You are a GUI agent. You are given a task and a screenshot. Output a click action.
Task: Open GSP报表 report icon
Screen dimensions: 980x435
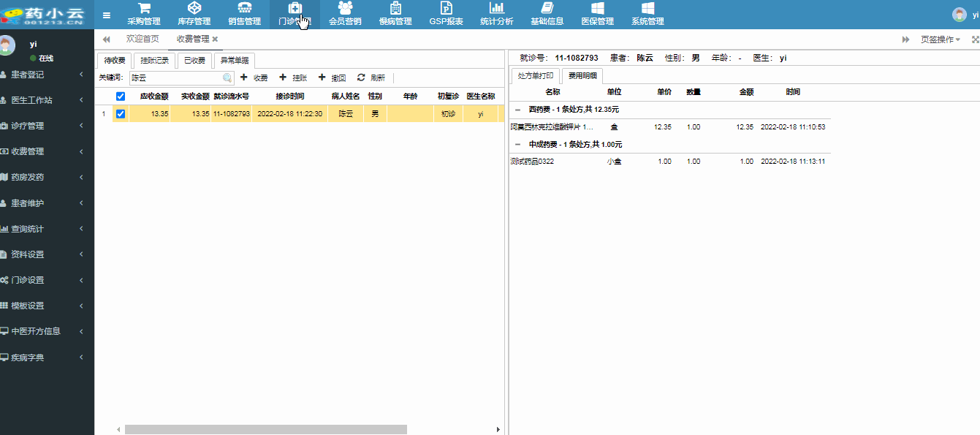446,8
